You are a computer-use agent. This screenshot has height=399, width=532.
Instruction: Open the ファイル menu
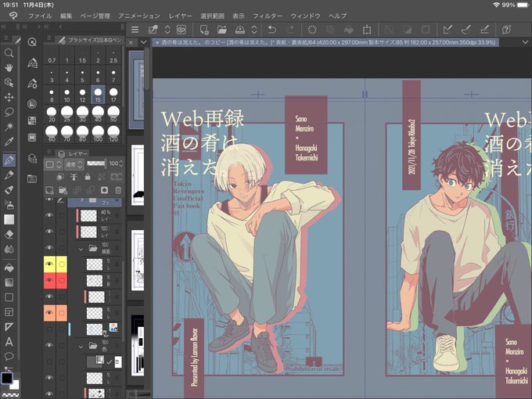point(40,16)
